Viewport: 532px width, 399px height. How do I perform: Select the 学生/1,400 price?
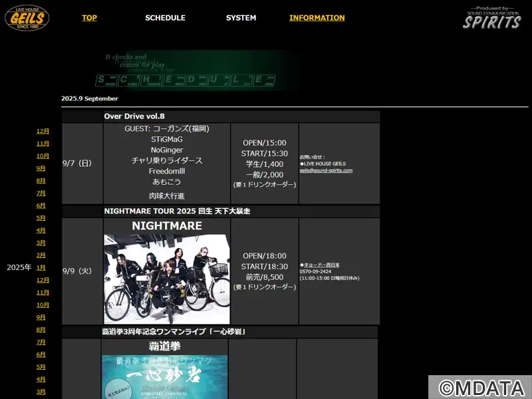point(265,164)
